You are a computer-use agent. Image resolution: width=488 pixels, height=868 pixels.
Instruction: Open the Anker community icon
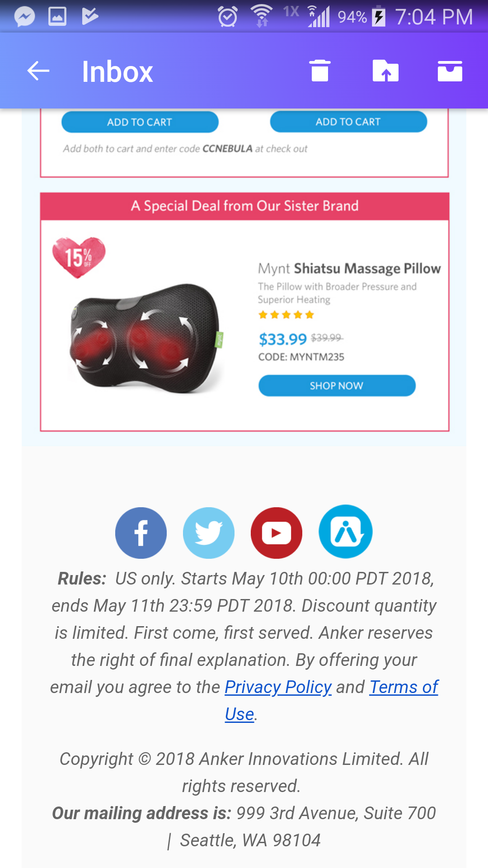tap(346, 532)
